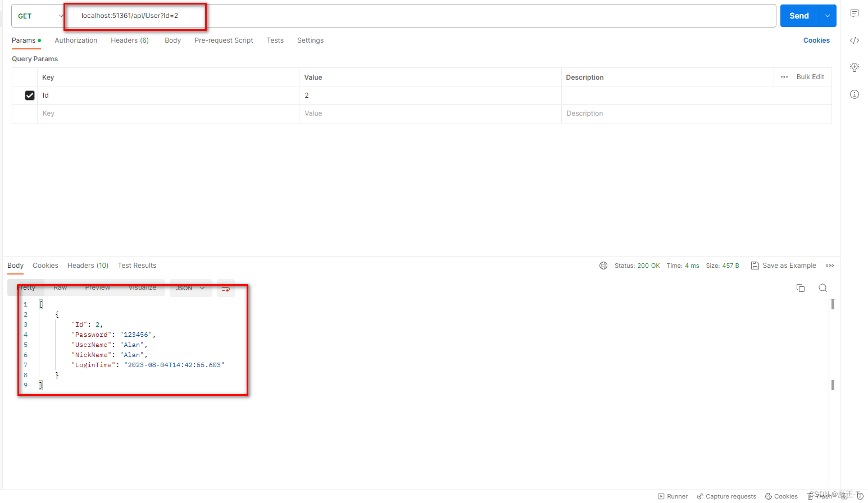Click Capture requests in status bar

(x=726, y=496)
